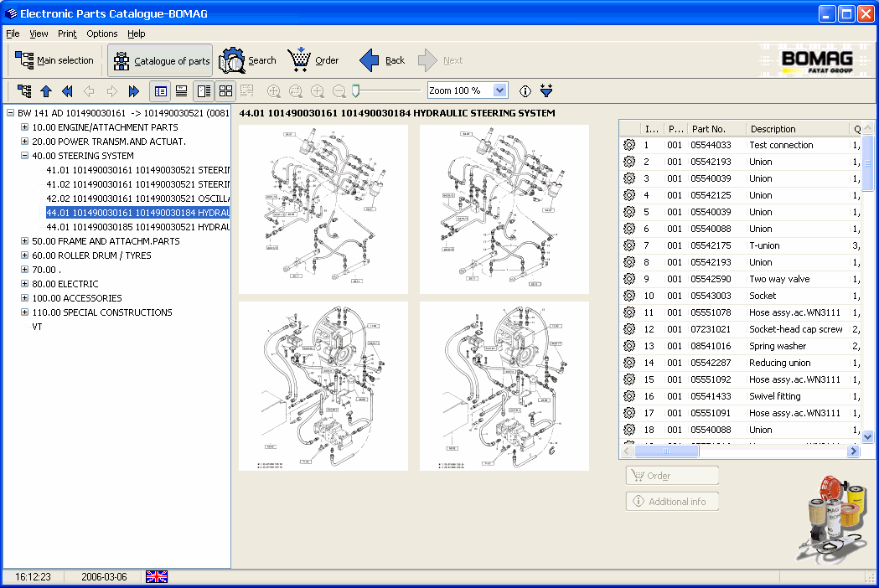Click the gear icon for T-union row
The width and height of the screenshot is (879, 588).
pos(629,245)
